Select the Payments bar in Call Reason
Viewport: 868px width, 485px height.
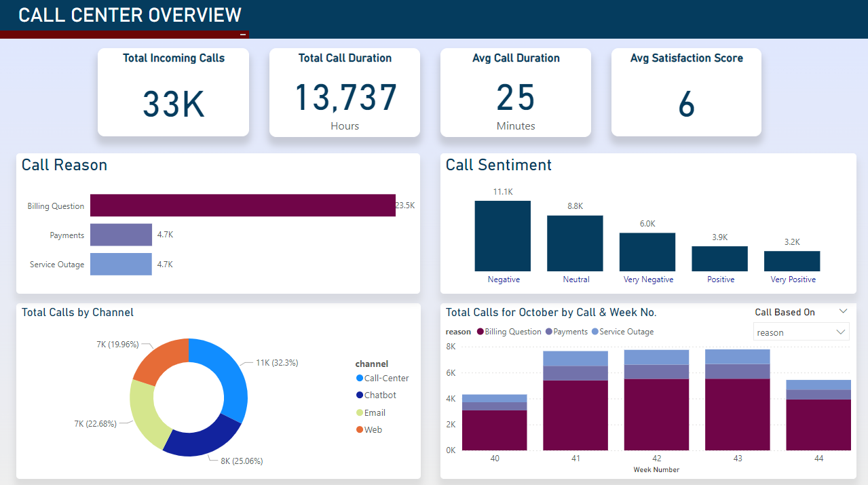(121, 235)
